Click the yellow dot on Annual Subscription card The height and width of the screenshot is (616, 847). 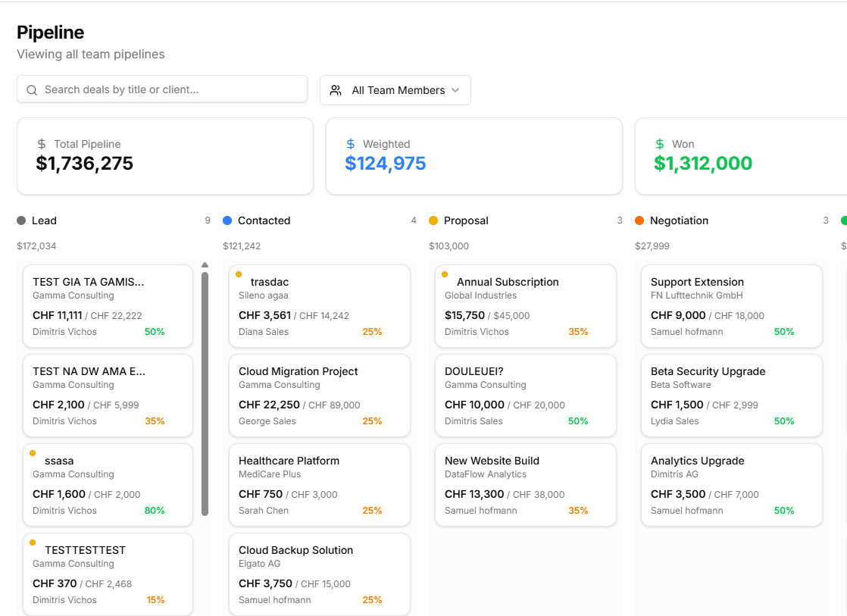tap(445, 274)
